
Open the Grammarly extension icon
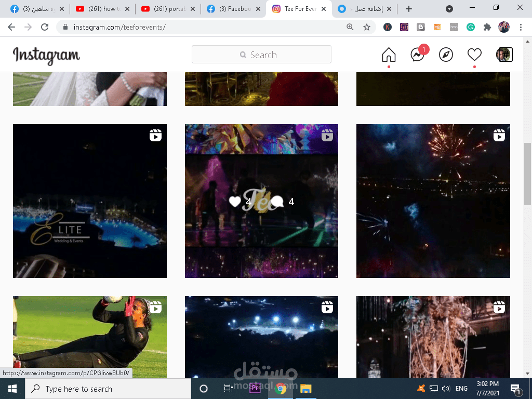click(471, 27)
